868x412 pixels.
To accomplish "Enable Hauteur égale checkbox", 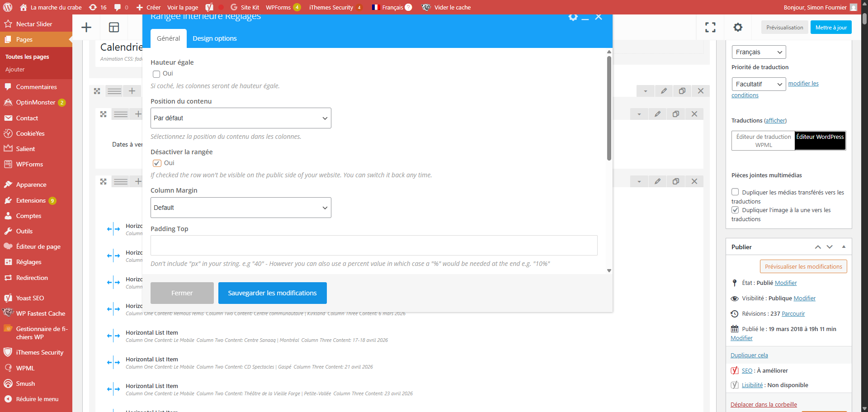I will pyautogui.click(x=156, y=74).
